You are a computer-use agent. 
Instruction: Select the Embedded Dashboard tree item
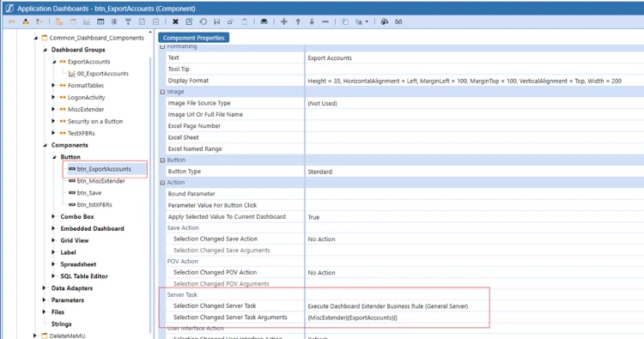pyautogui.click(x=92, y=228)
